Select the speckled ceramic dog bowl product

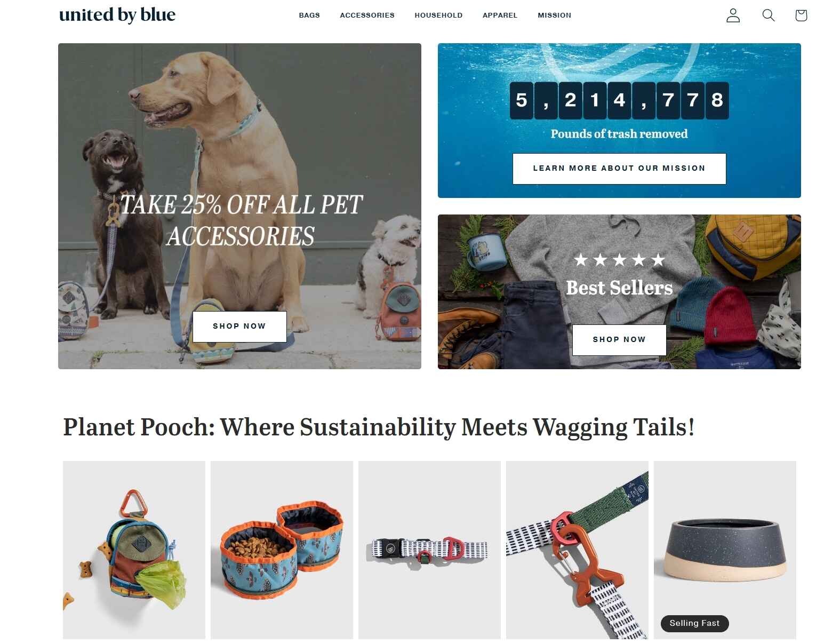725,550
